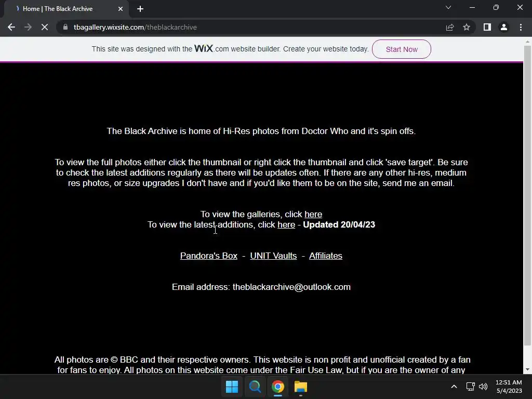
Task: Click the scrollbar up arrow
Action: [527, 42]
